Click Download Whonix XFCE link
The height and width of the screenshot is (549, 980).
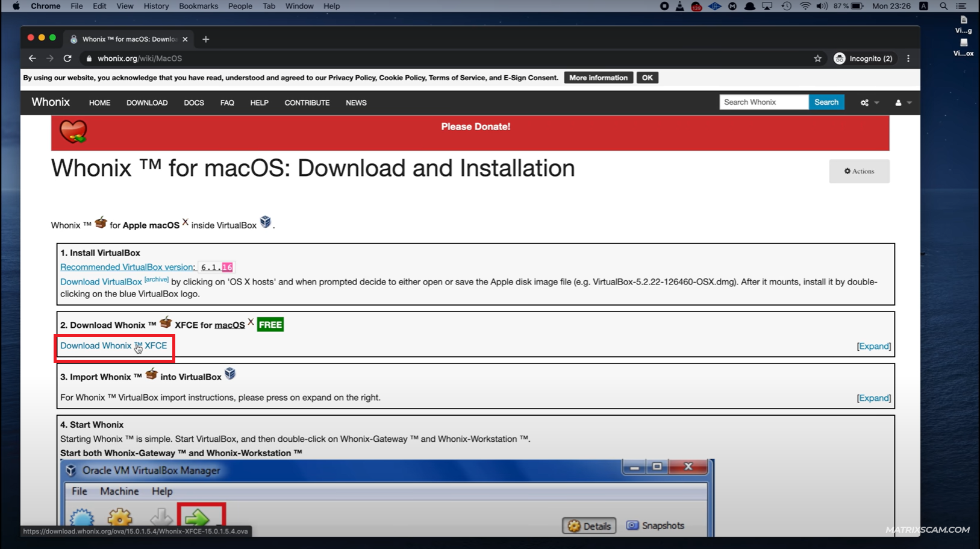pyautogui.click(x=113, y=346)
